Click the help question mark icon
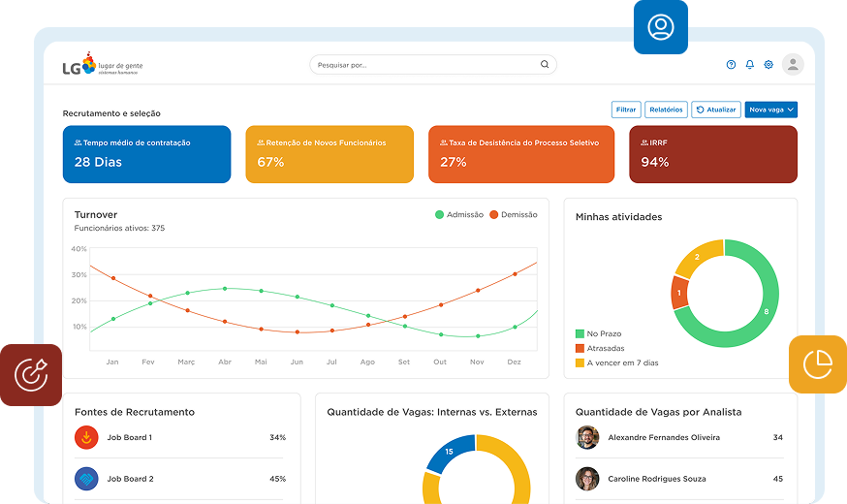 click(731, 65)
